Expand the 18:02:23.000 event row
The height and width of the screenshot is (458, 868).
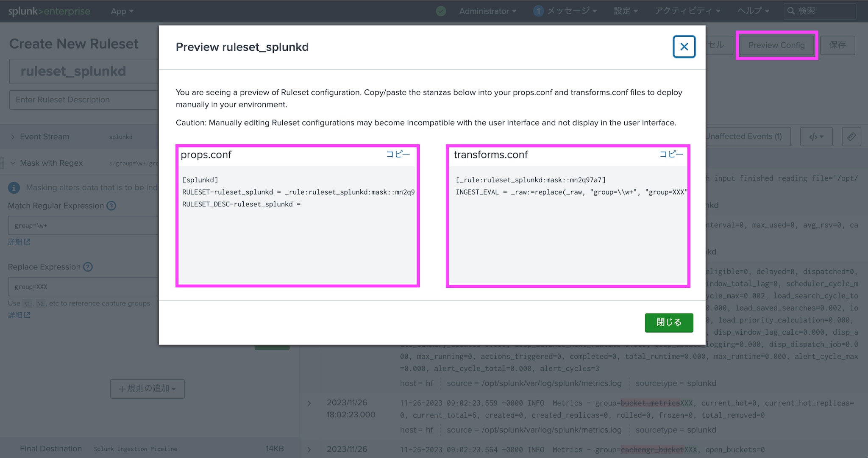pos(309,403)
